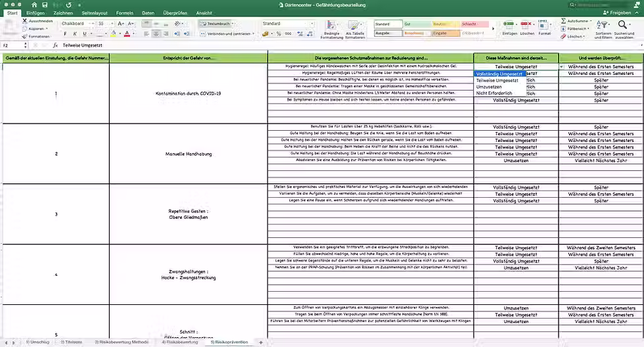The image size is (644, 347).
Task: Cut selection with Ausschneiden
Action: coord(37,20)
